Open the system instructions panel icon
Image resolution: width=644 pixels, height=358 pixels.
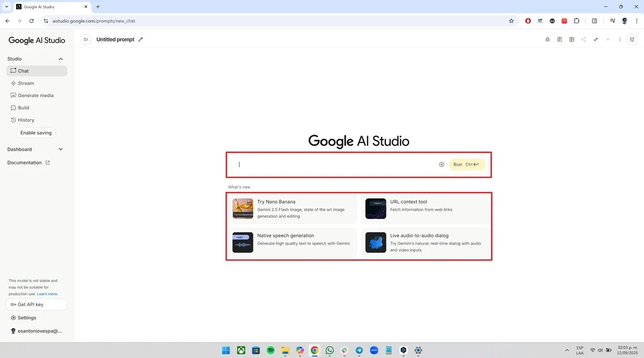(x=559, y=39)
